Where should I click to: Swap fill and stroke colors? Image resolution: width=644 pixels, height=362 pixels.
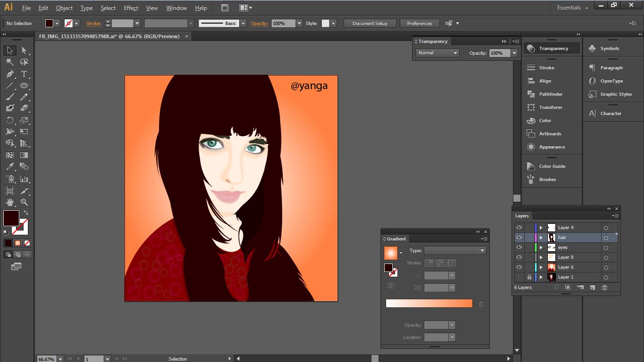pos(26,213)
